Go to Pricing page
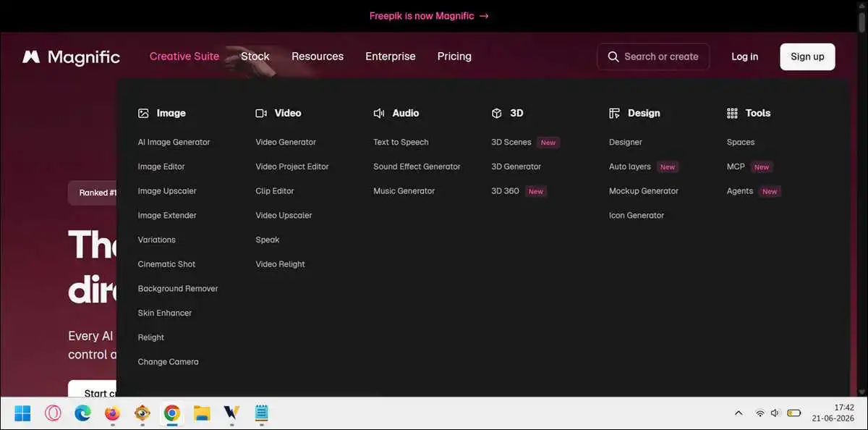This screenshot has height=430, width=868. pos(454,56)
